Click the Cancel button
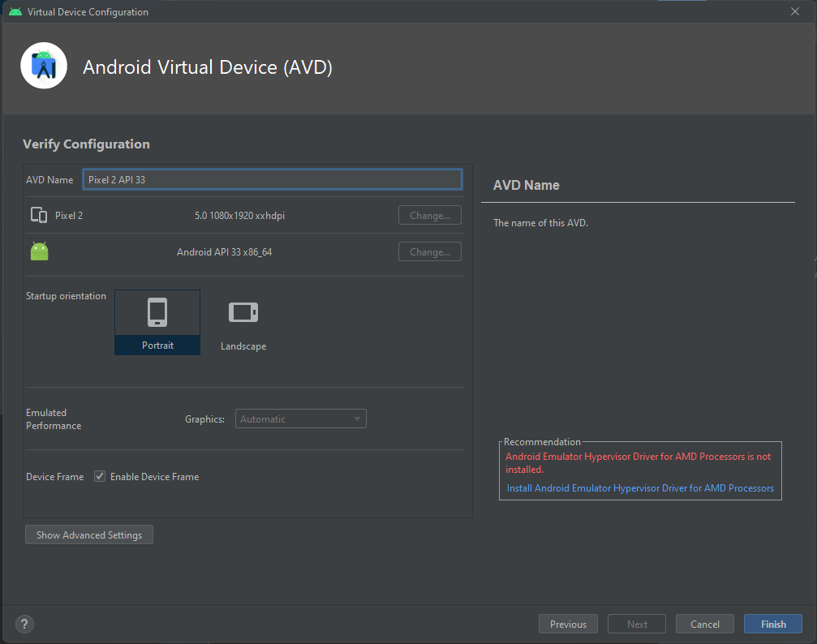The height and width of the screenshot is (644, 817). pos(705,625)
